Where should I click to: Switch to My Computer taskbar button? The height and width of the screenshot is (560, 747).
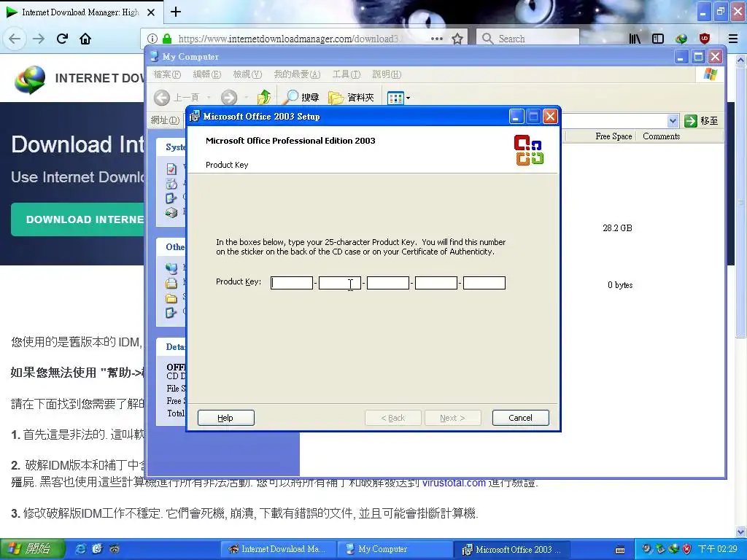coord(395,549)
